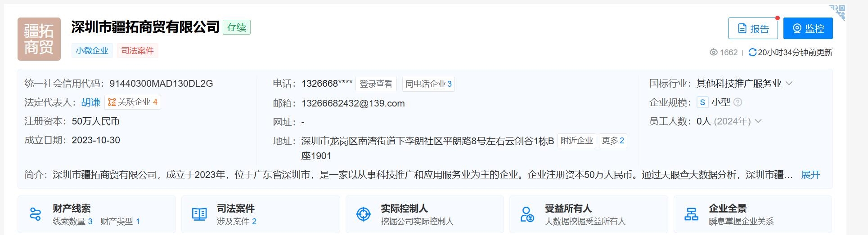Click the refresh update icon
Viewport: 868px width, 235px height.
(752, 53)
